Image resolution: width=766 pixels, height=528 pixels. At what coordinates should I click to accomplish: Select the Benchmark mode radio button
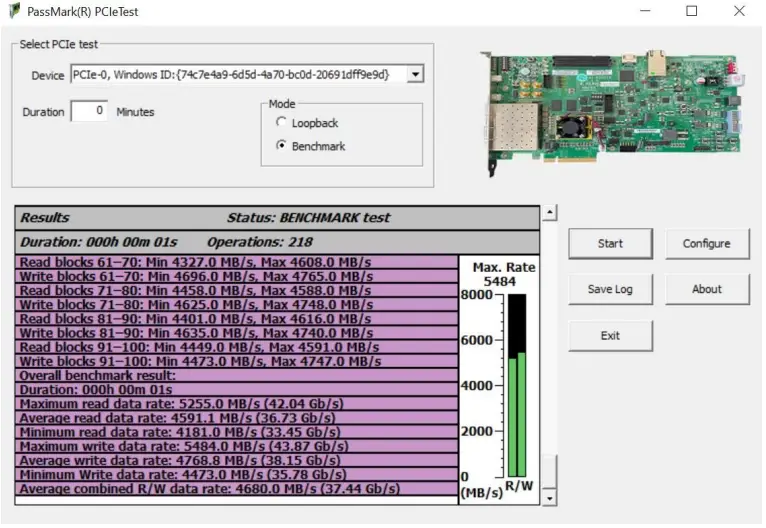click(281, 145)
